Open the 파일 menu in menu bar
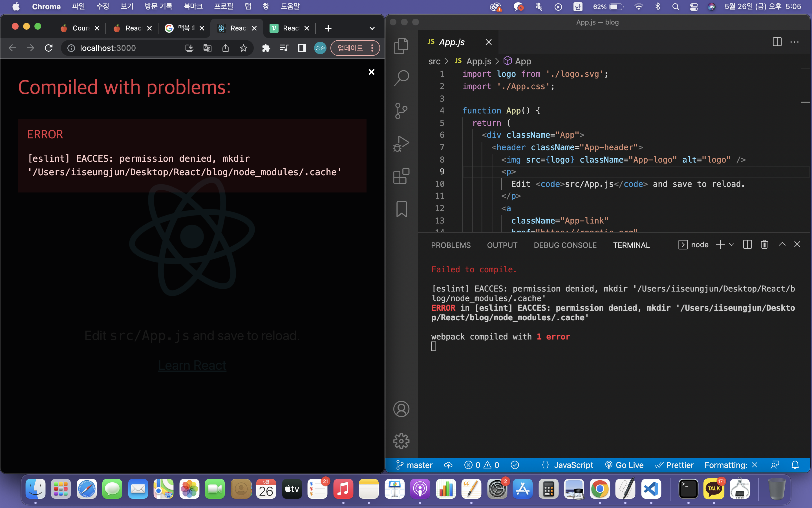 point(78,6)
